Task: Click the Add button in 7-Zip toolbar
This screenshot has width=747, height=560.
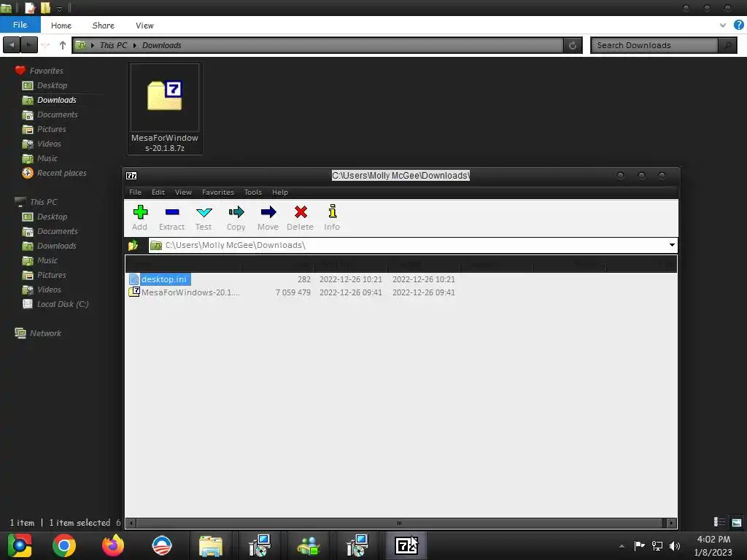Action: coord(139,217)
